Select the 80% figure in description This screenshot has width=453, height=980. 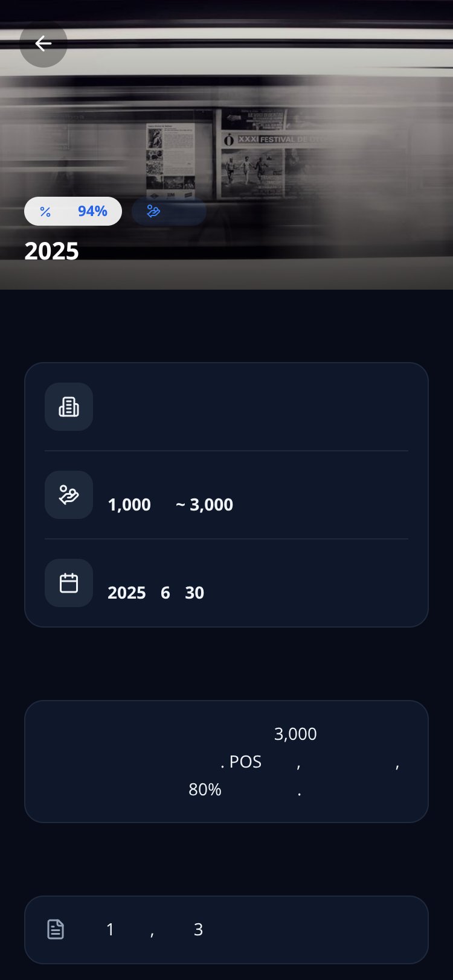pos(205,789)
